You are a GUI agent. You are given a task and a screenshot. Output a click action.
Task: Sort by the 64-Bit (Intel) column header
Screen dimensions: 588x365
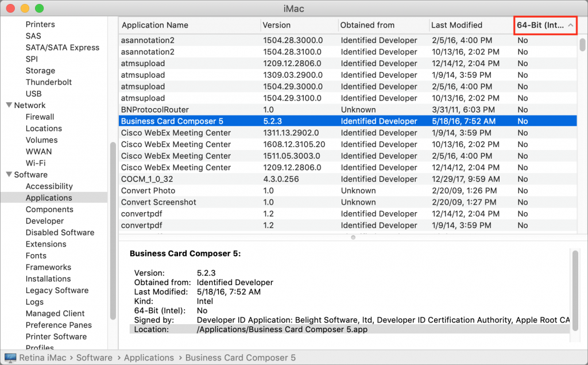tap(545, 25)
